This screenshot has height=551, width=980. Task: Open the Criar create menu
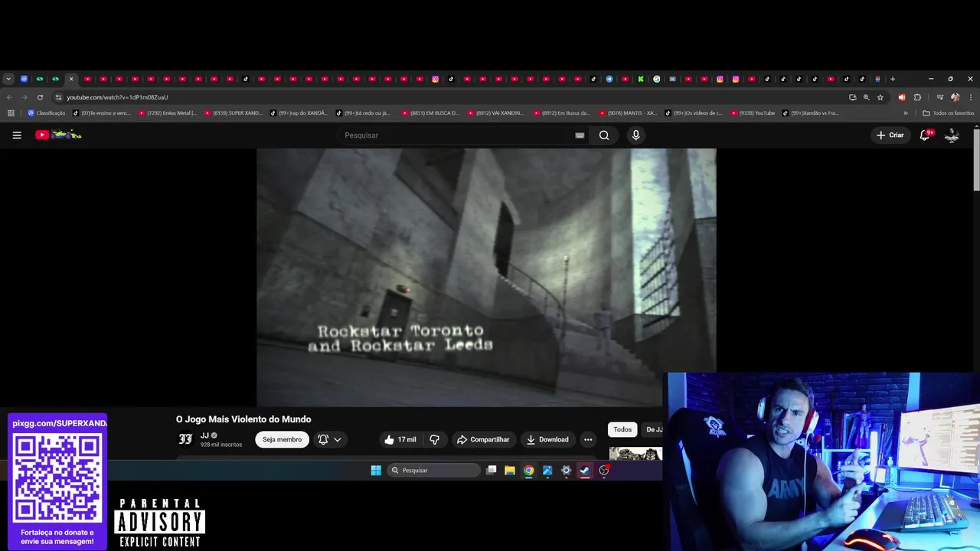tap(890, 135)
